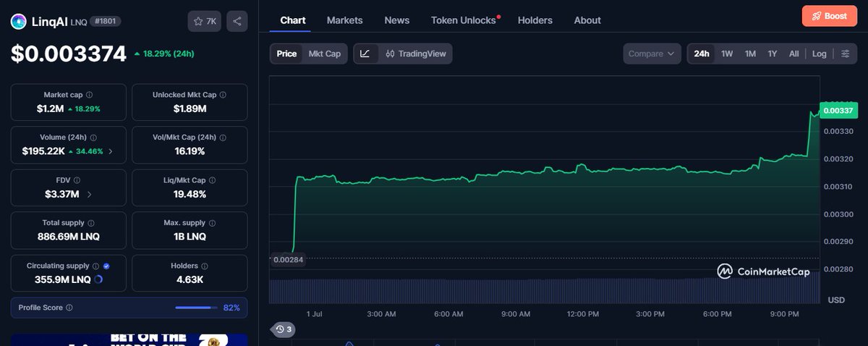Click the $1.89M unlocked market cap value
Screen dimensions: 868x346
190,109
